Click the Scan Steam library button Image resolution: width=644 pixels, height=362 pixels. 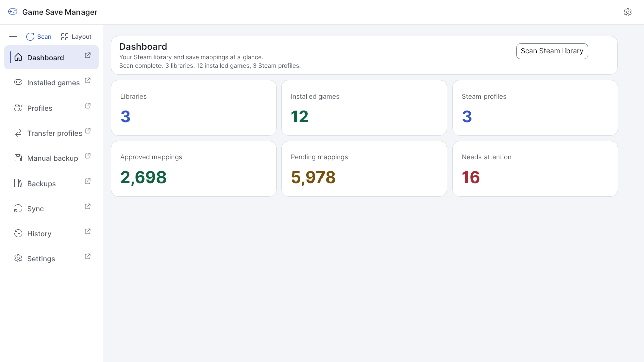point(552,51)
